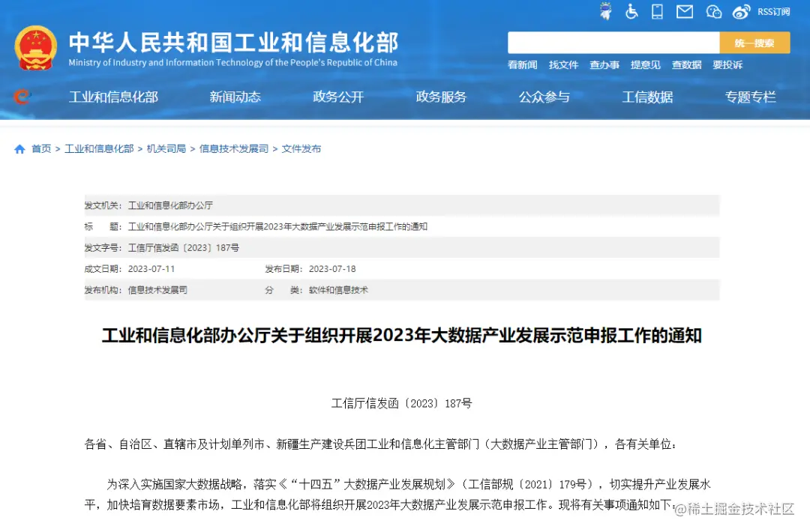The height and width of the screenshot is (532, 810).
Task: Click the national emblem ministry logo
Action: pyautogui.click(x=35, y=46)
